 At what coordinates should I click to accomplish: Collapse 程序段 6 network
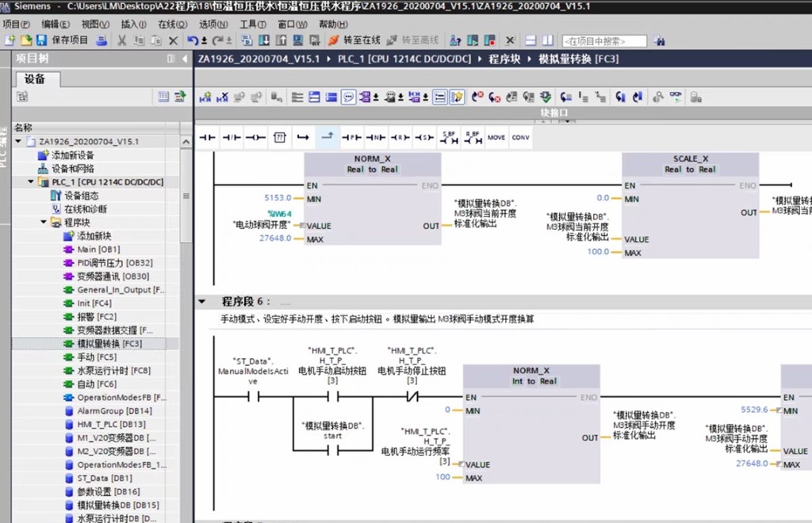[x=202, y=302]
